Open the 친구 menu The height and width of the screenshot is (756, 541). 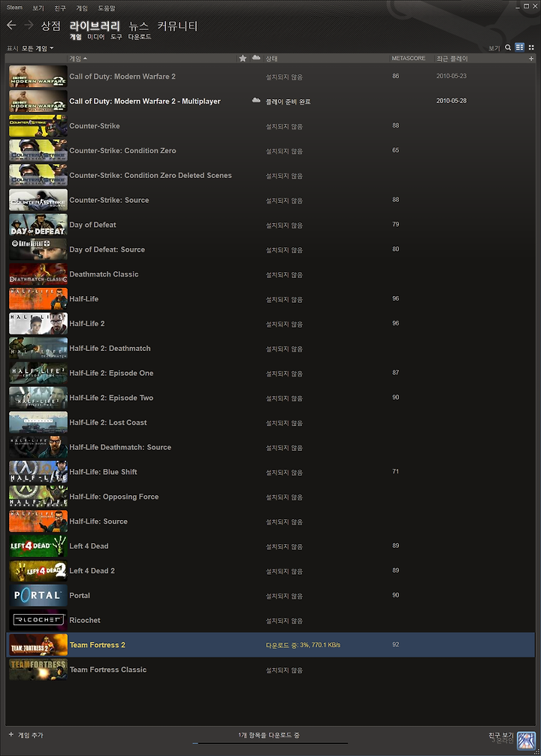[60, 8]
